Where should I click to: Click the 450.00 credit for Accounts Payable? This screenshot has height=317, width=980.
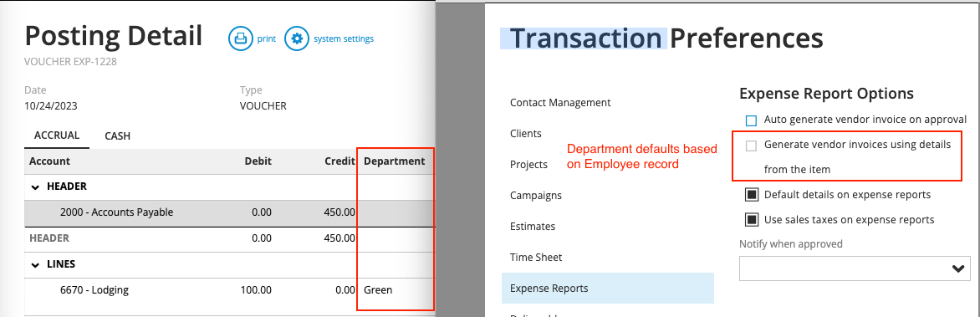click(339, 212)
